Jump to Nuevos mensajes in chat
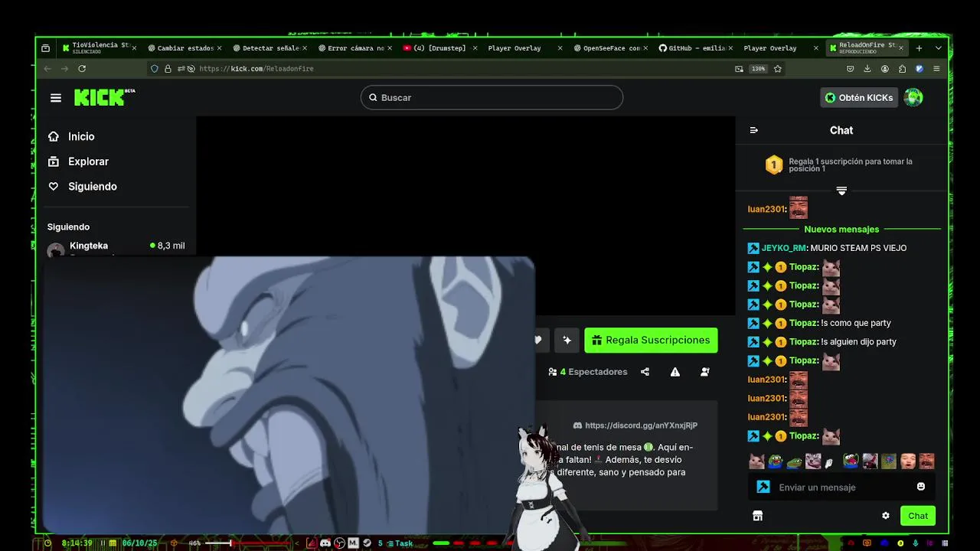 [x=841, y=229]
